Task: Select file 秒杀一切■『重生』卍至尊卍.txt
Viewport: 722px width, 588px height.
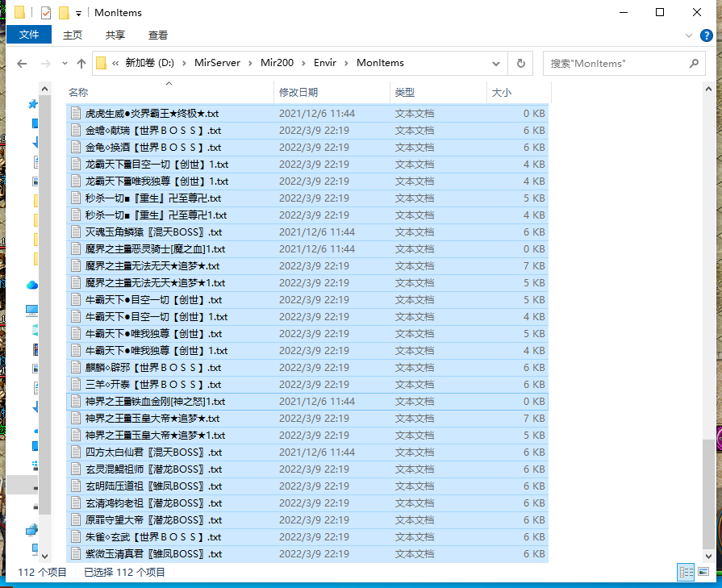Action: click(x=307, y=198)
